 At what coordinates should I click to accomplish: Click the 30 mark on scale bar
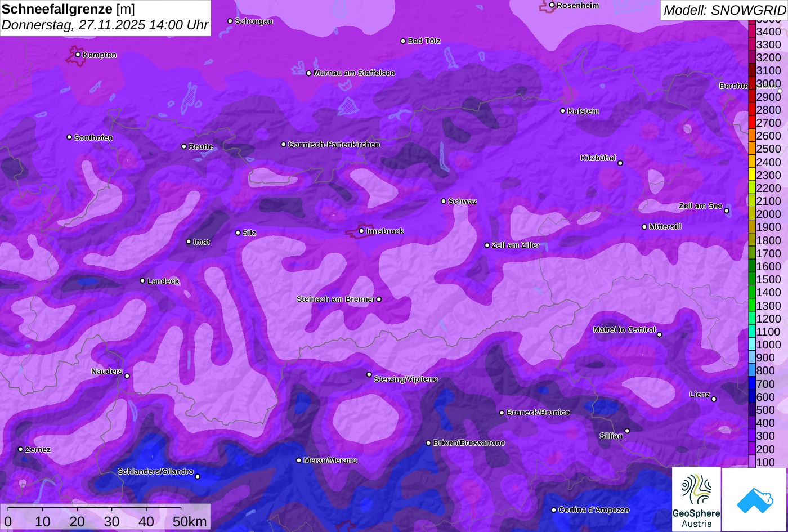click(x=111, y=522)
